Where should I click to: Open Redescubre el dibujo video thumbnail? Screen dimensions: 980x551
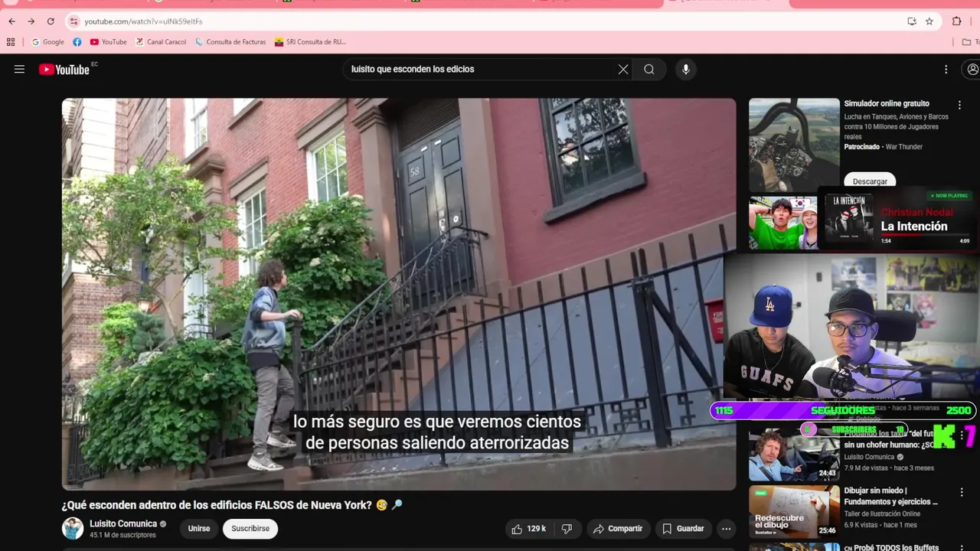click(x=794, y=511)
